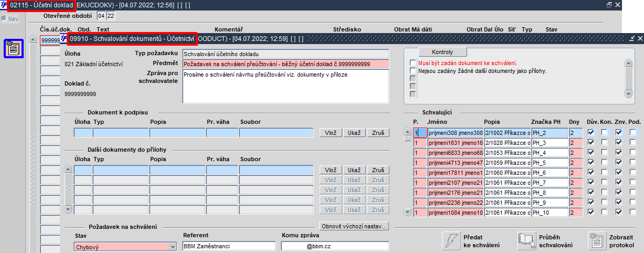Click Zruš in first Další dokumenty row
This screenshot has width=644, height=253.
point(378,170)
